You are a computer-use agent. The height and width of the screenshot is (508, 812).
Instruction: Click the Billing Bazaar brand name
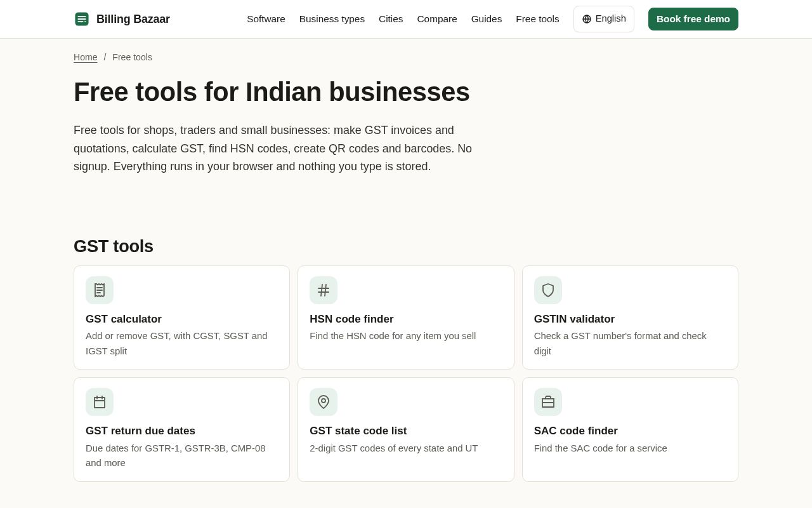[x=133, y=19]
